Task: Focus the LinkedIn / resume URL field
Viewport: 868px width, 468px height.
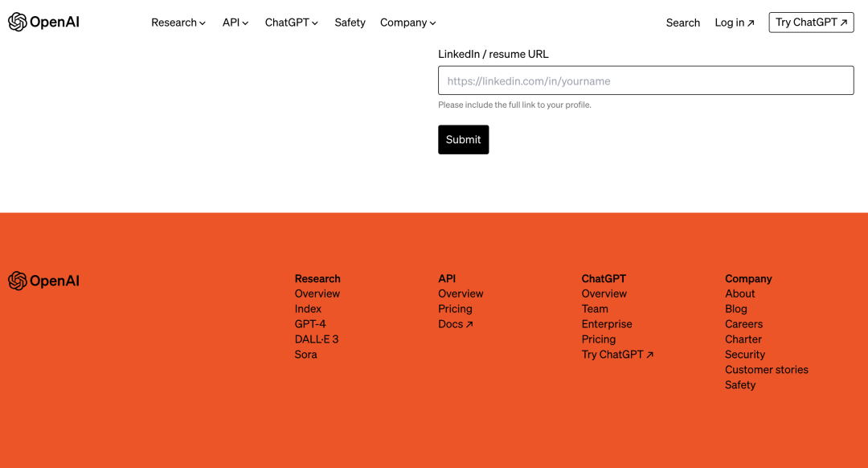Action: pyautogui.click(x=645, y=80)
